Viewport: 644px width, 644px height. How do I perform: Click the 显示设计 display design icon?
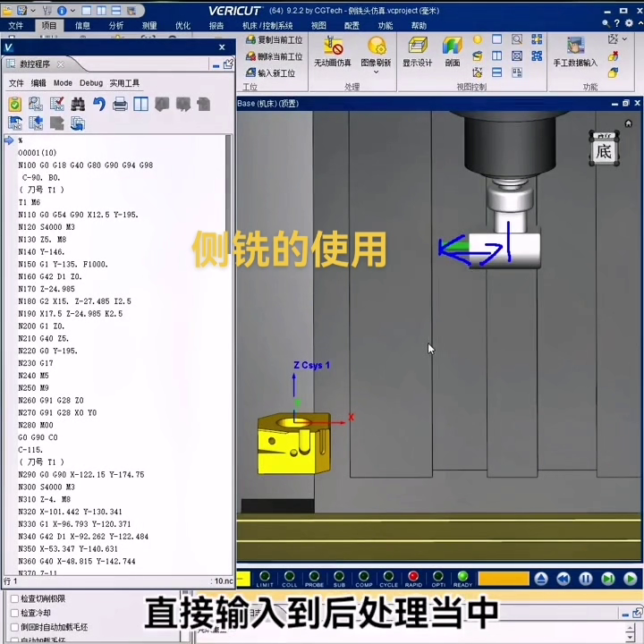point(417,52)
